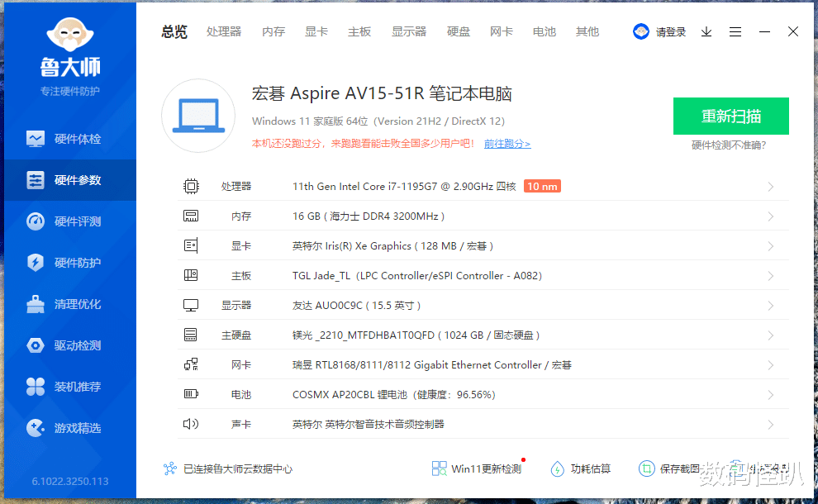Click the 网卡 network icon
The height and width of the screenshot is (504, 818).
point(191,364)
